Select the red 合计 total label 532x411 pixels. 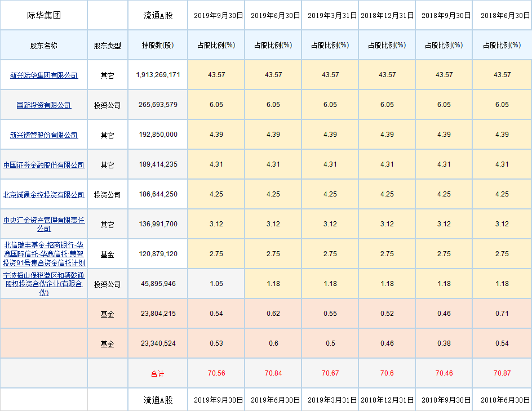[157, 374]
